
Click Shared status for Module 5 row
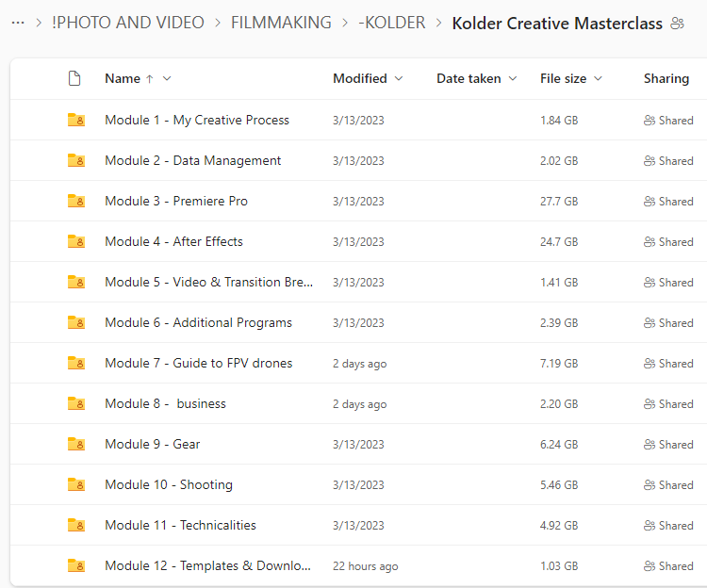pos(668,283)
